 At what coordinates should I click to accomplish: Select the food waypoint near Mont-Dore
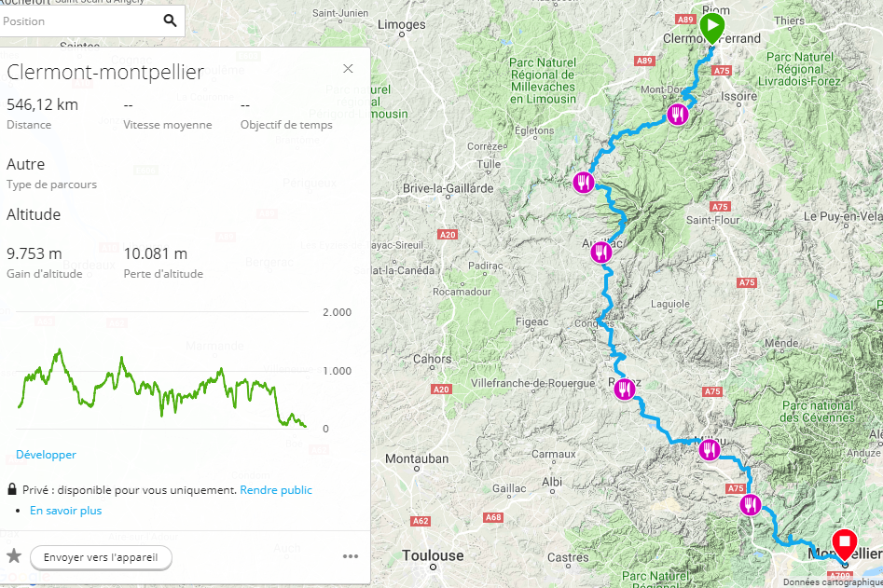coord(678,115)
